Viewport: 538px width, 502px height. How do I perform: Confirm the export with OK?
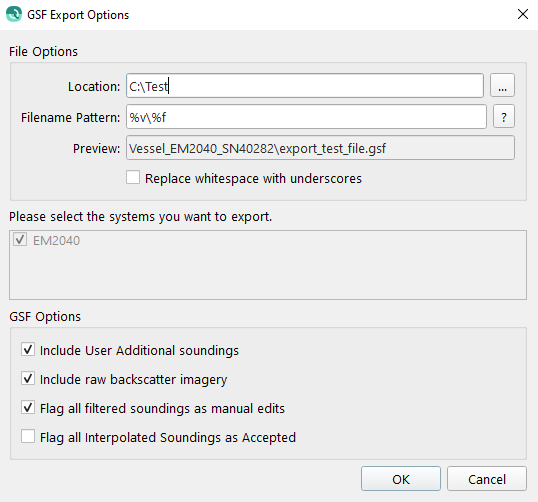click(400, 479)
